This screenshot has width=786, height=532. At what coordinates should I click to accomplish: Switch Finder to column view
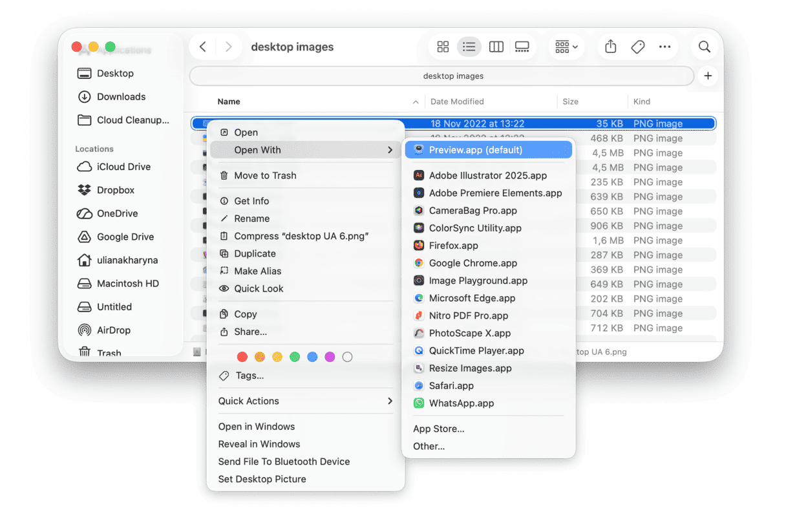pos(496,47)
